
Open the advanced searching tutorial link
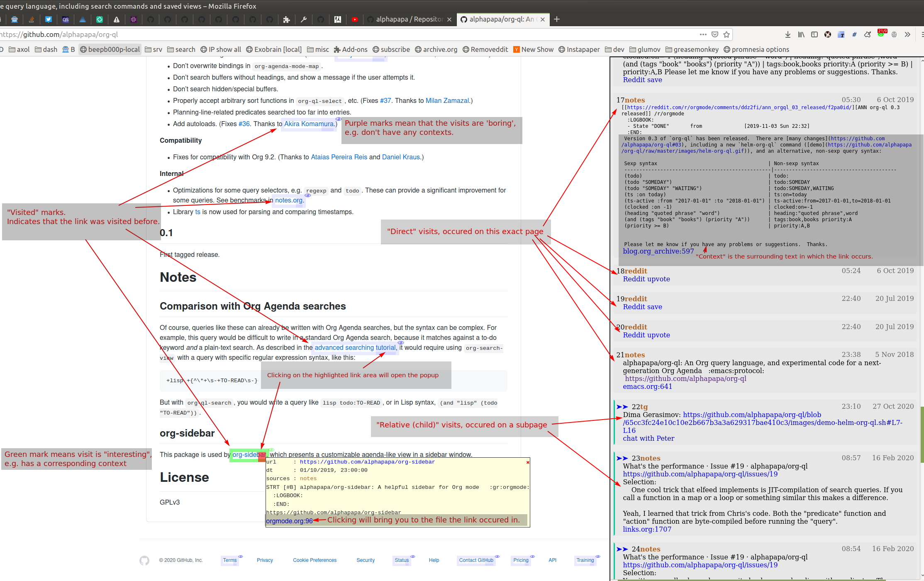pyautogui.click(x=355, y=348)
